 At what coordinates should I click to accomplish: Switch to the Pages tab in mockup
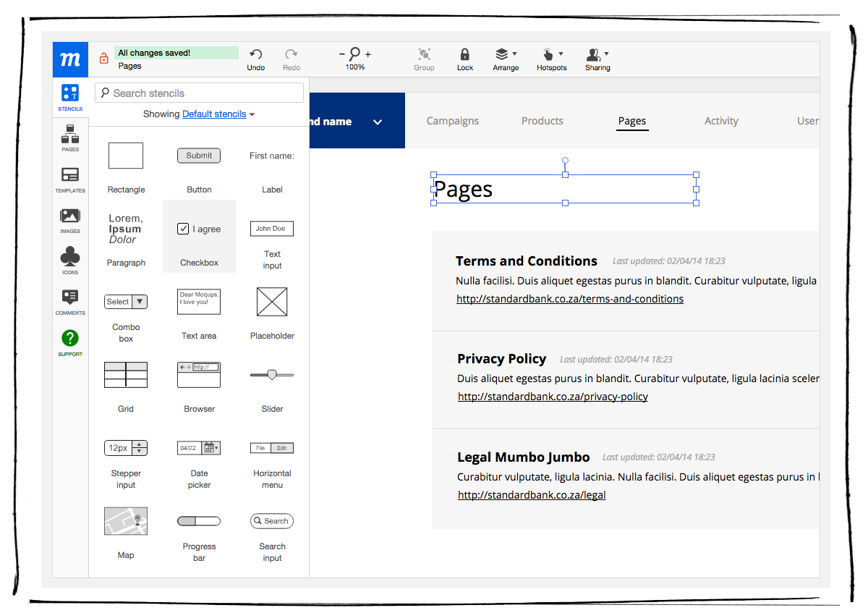[x=632, y=121]
